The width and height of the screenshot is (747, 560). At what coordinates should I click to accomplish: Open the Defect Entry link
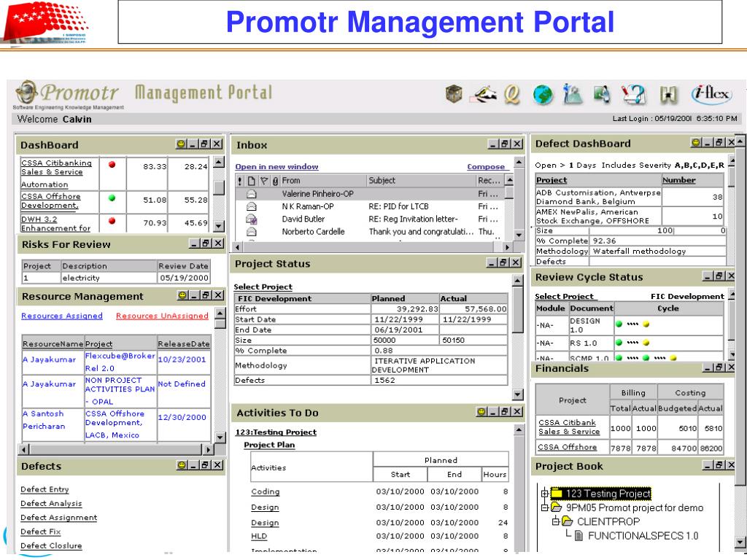tap(44, 489)
